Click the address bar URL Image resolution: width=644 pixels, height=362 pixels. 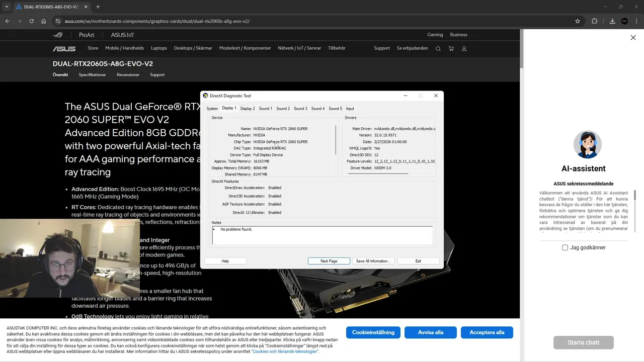pyautogui.click(x=157, y=21)
